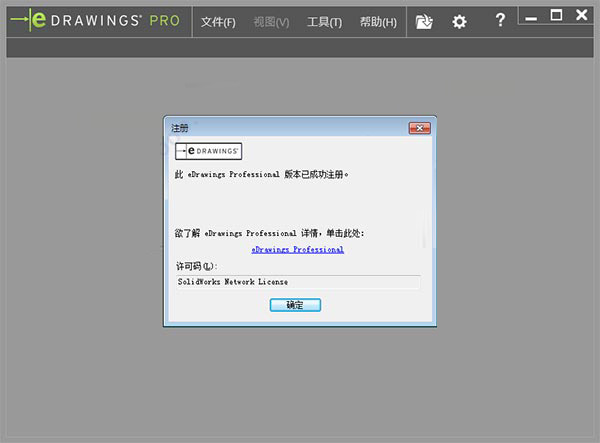Close the eDrawings Pro main window

(x=582, y=15)
